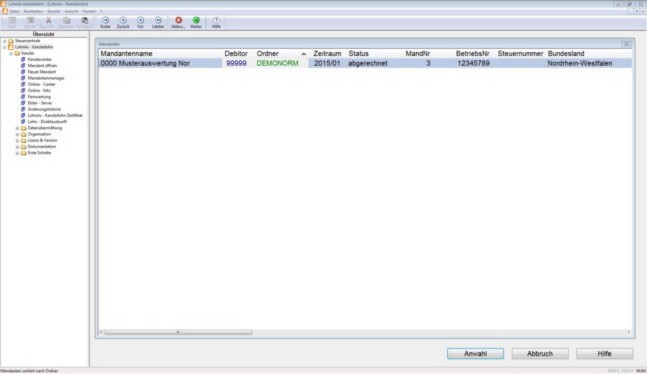Select Online - Info tree entry
This screenshot has width=647, height=374.
(39, 90)
